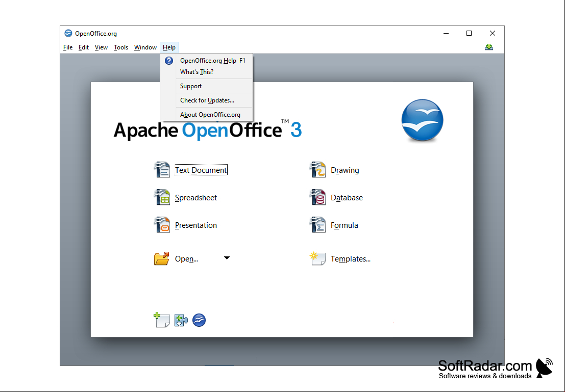The width and height of the screenshot is (565, 392).
Task: Create a new Database
Action: tap(347, 198)
